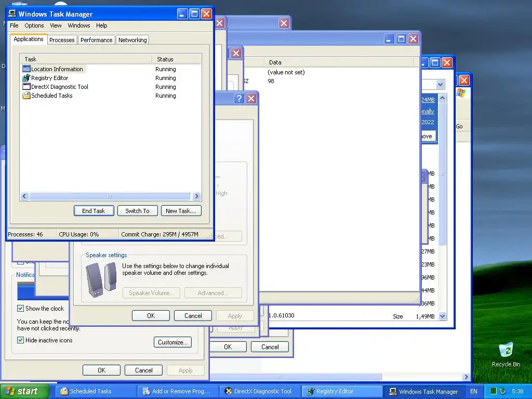Sort by the Task column header
Viewport: 532px width, 399px height.
click(x=86, y=59)
